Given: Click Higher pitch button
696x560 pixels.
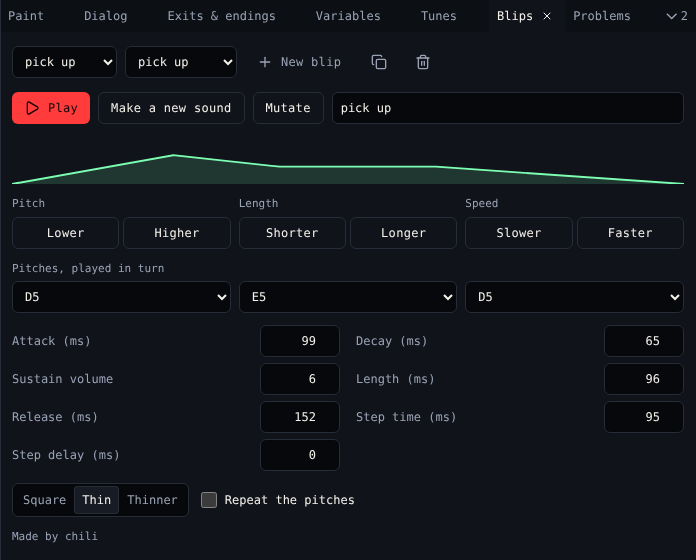Looking at the screenshot, I should [177, 233].
